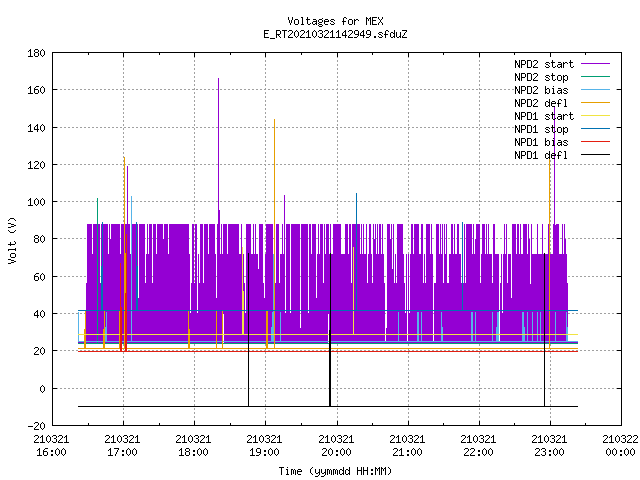Click the 60 y-axis tick value

click(x=39, y=277)
